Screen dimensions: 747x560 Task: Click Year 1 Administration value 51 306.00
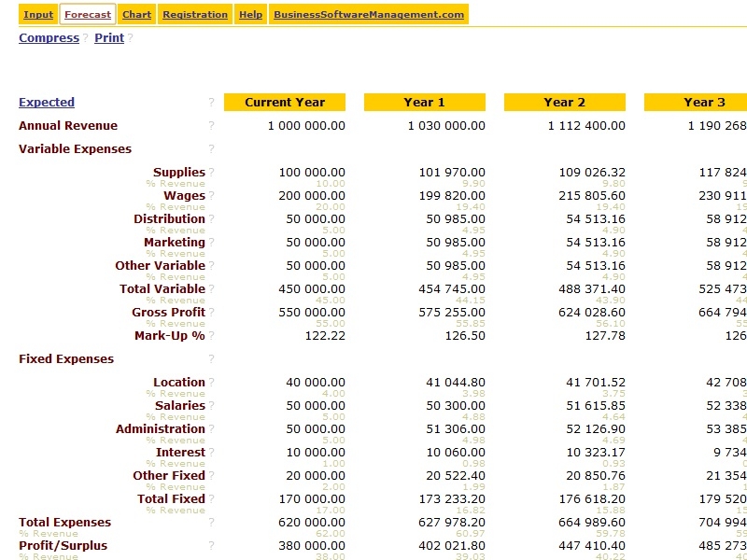tap(456, 429)
